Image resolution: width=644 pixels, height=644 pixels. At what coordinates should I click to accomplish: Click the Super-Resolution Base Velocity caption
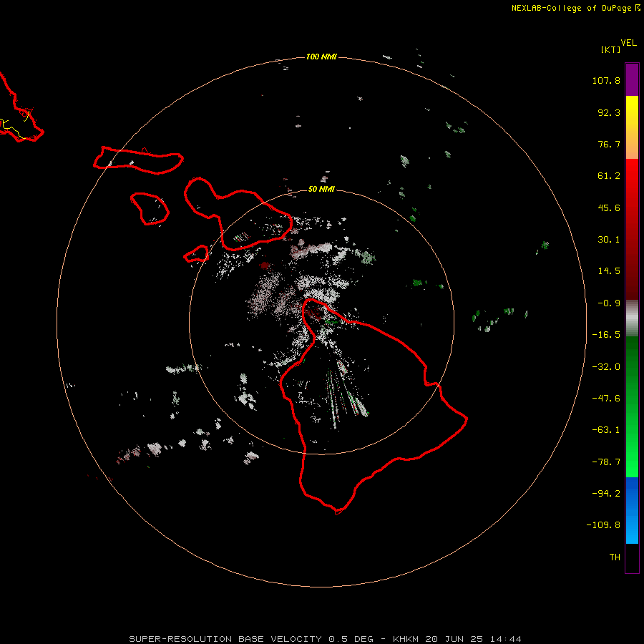pos(326,639)
